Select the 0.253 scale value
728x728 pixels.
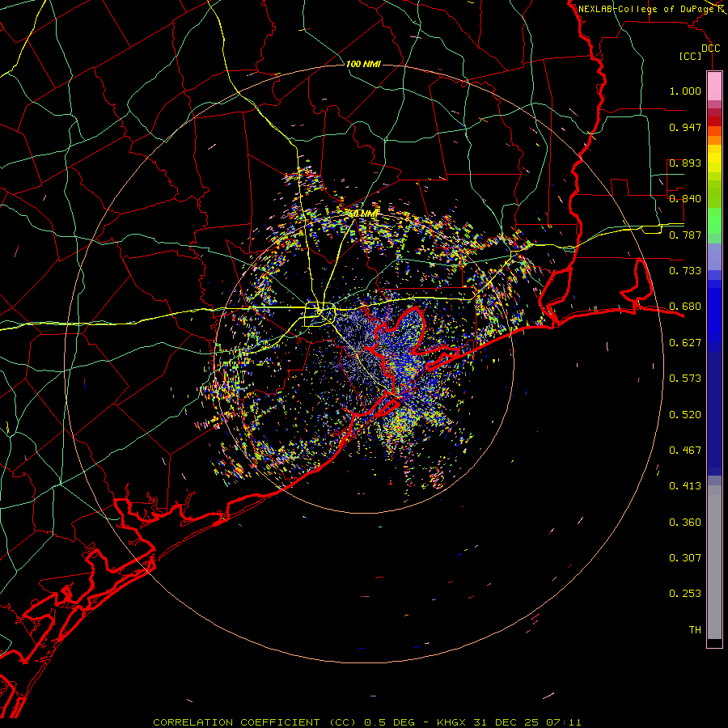(x=685, y=594)
